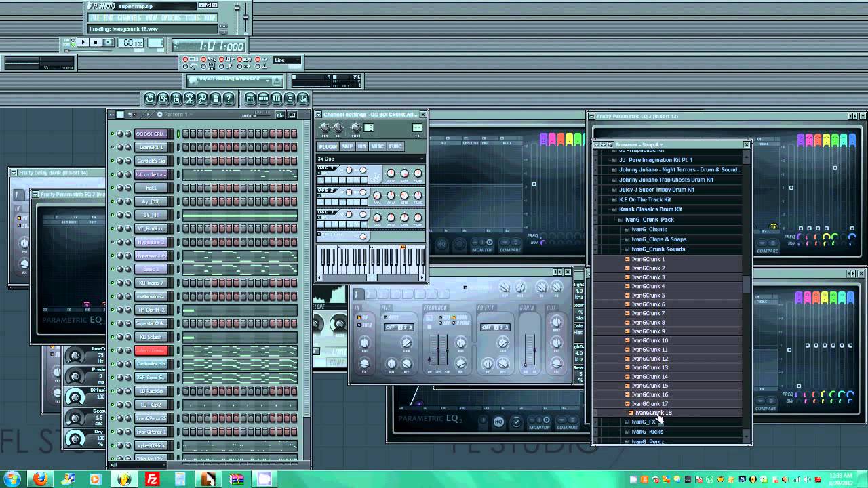Image resolution: width=868 pixels, height=488 pixels.
Task: Toggle SOLO in the delay bank IN section
Action: 360,323
